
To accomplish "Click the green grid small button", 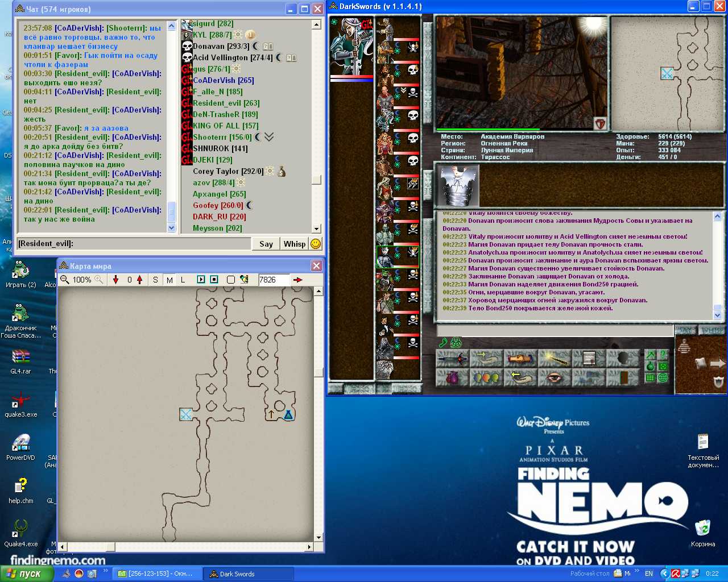I will [x=650, y=378].
